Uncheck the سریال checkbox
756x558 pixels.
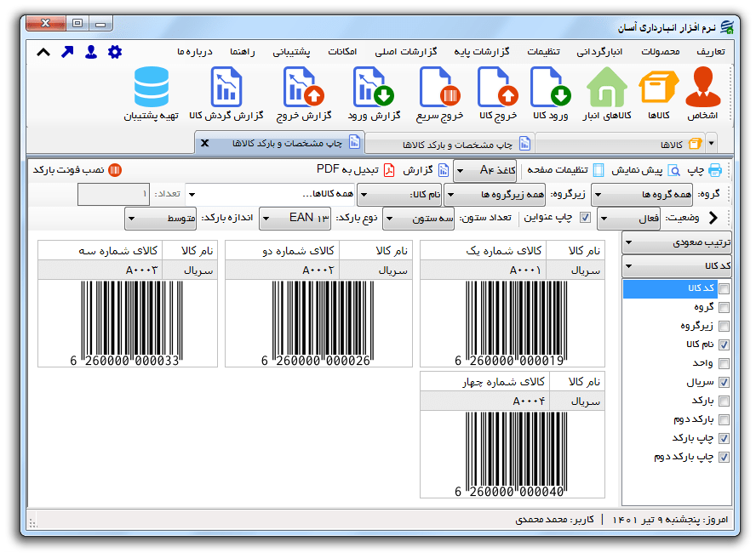coord(724,382)
